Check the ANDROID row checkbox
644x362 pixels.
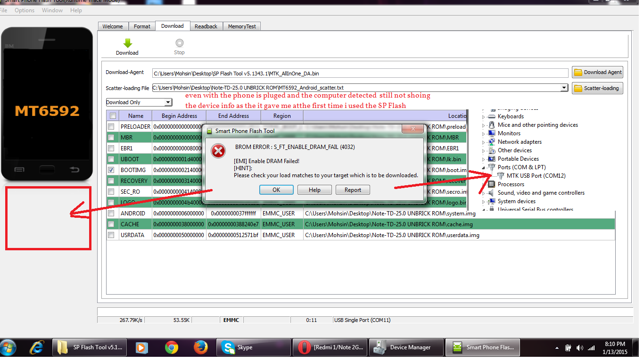(111, 214)
